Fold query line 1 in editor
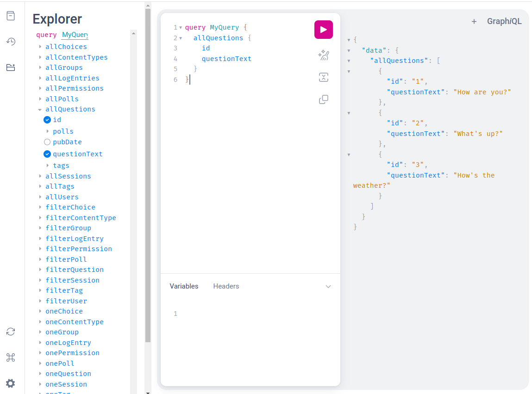 (x=181, y=28)
